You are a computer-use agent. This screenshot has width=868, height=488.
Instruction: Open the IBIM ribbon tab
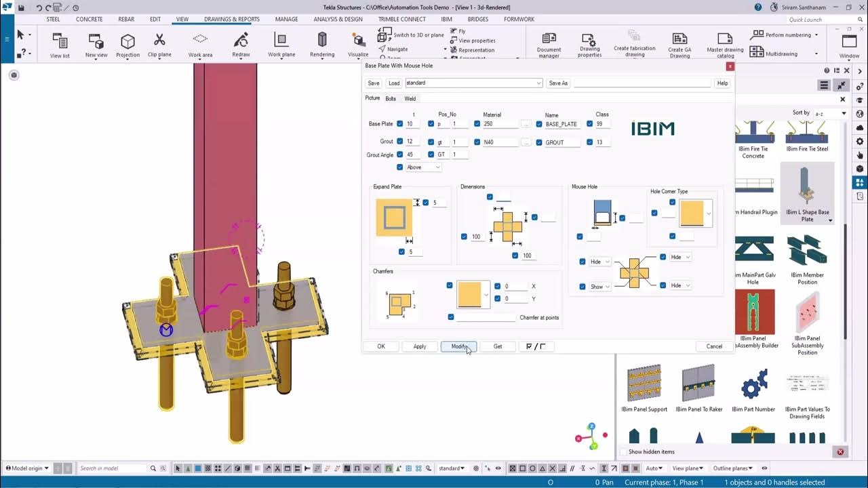pyautogui.click(x=446, y=19)
